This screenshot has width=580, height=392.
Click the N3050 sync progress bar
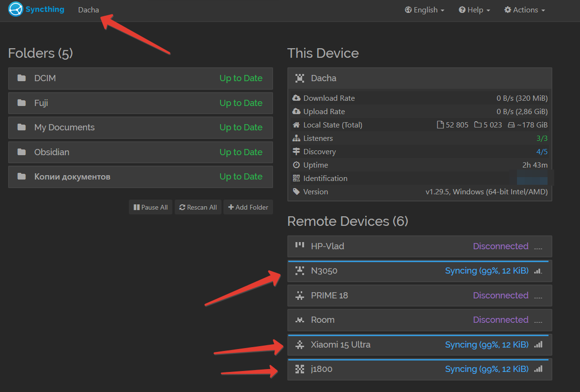coord(419,261)
